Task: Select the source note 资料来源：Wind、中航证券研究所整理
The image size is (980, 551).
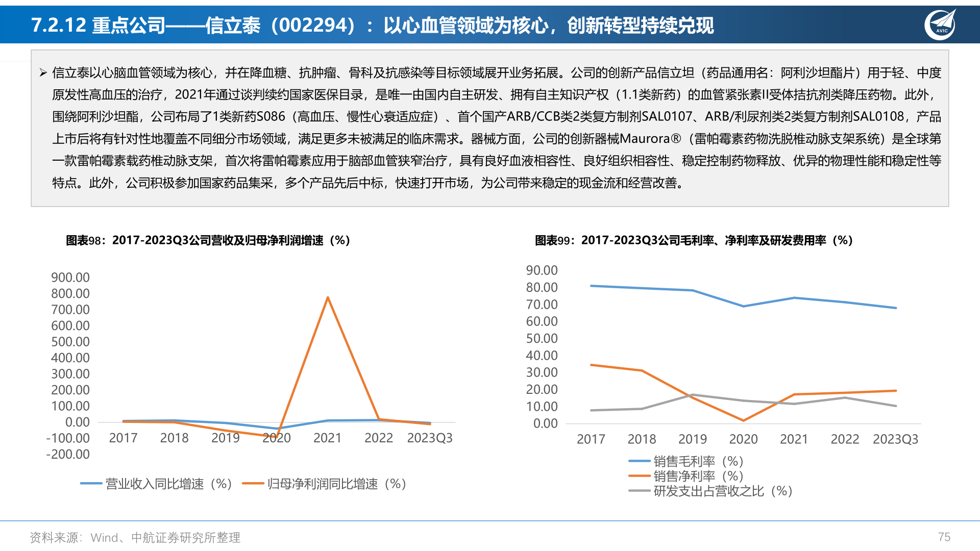Action: tap(135, 537)
